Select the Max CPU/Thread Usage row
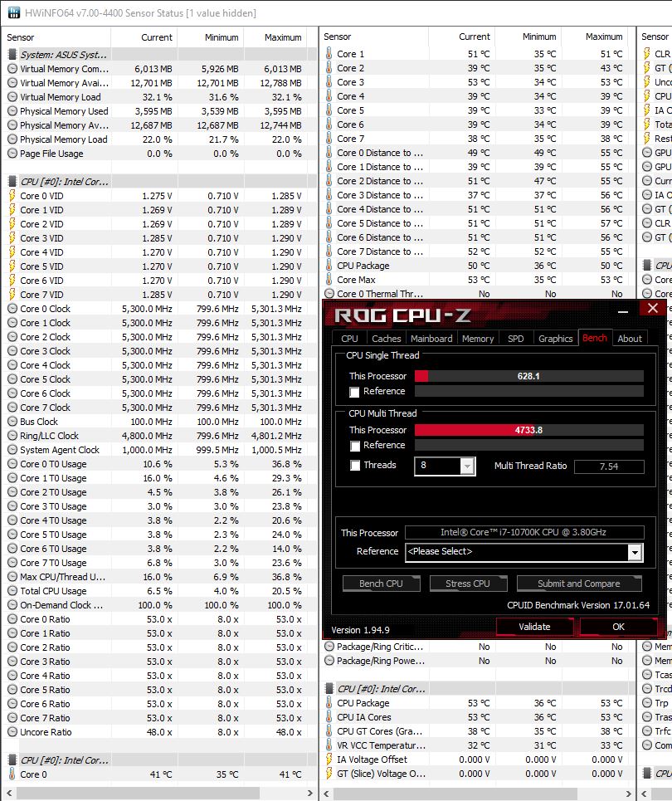The height and width of the screenshot is (801, 672). click(159, 577)
